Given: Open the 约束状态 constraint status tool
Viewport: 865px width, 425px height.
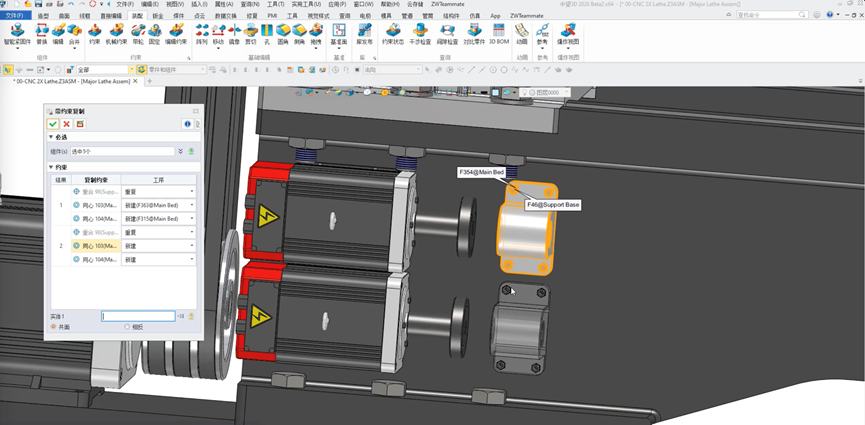Looking at the screenshot, I should [392, 32].
